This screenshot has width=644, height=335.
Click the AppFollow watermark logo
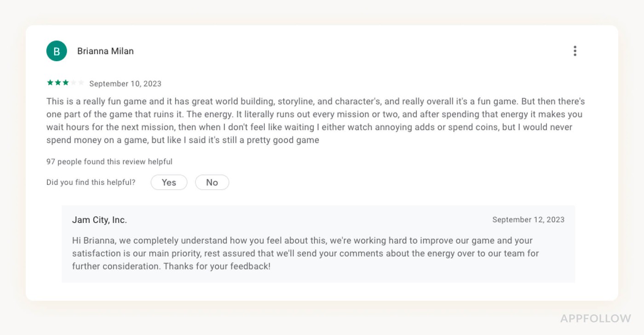[595, 318]
